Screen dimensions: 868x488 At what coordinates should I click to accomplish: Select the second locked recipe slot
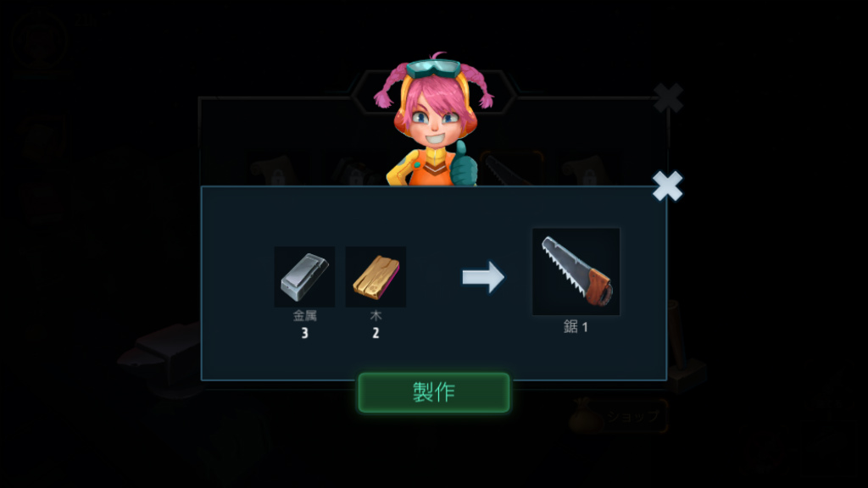(354, 169)
